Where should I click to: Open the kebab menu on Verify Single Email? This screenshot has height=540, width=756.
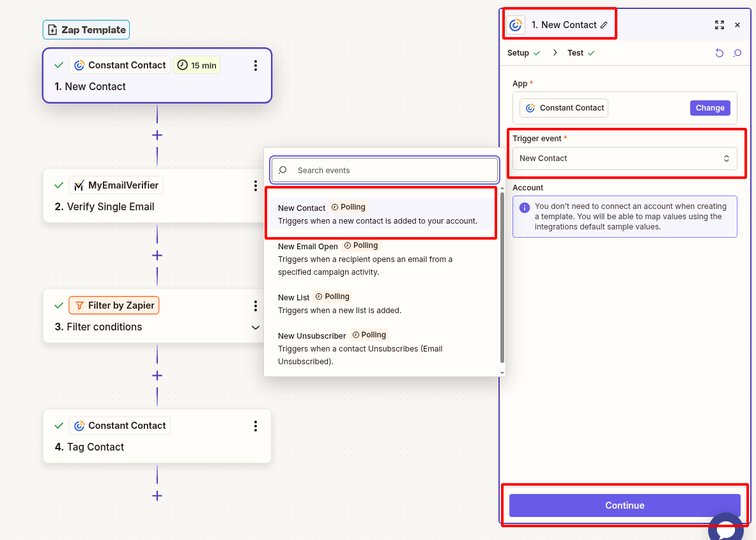click(x=256, y=186)
